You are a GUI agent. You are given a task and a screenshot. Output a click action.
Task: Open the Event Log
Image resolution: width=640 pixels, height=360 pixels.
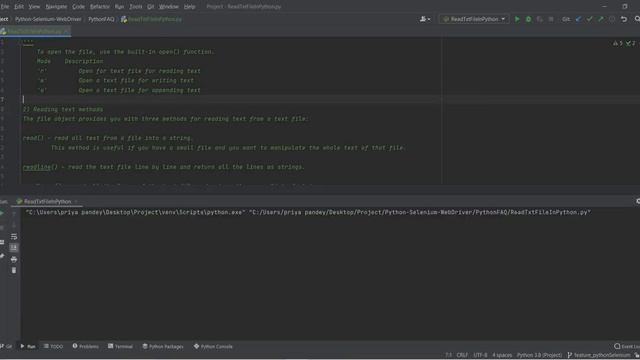[x=627, y=347]
